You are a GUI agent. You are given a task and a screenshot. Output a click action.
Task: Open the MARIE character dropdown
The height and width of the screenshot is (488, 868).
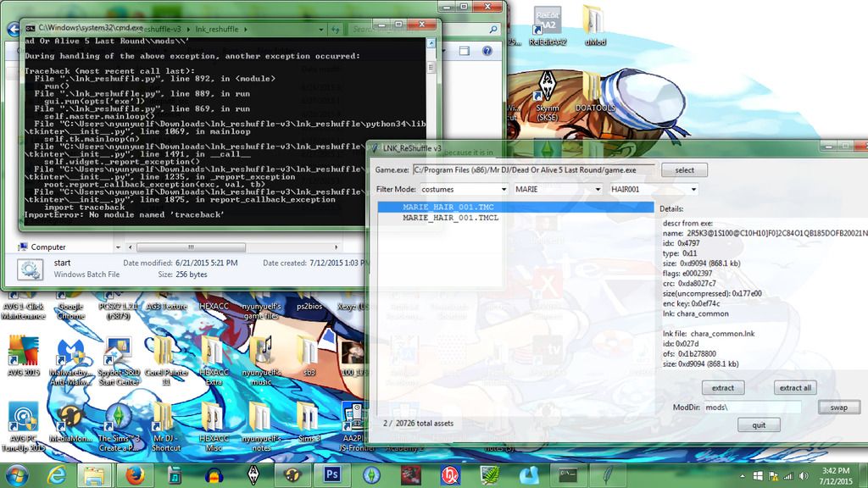[x=558, y=189]
